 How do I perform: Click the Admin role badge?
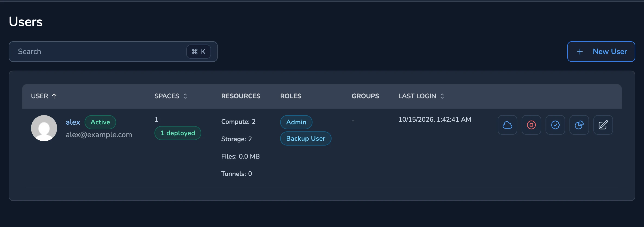click(x=296, y=122)
